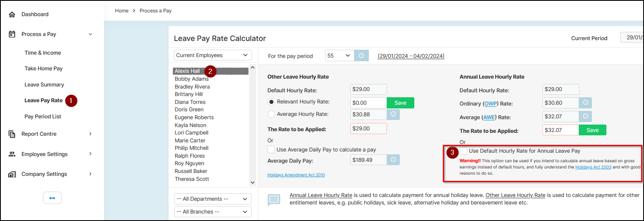Open the All Departments dropdown
Screen dimensions: 644x221
pyautogui.click(x=213, y=199)
